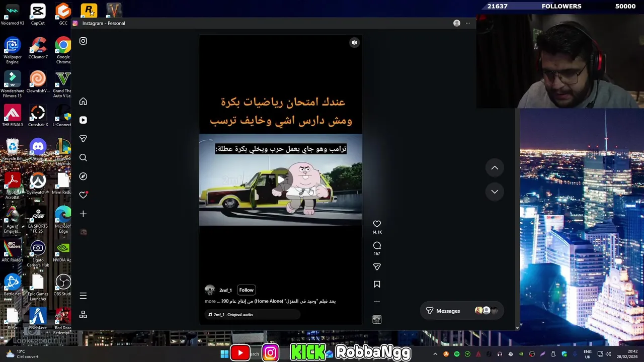Expand the caption with 'more'
Screen dimensions: 644x362
point(210,301)
